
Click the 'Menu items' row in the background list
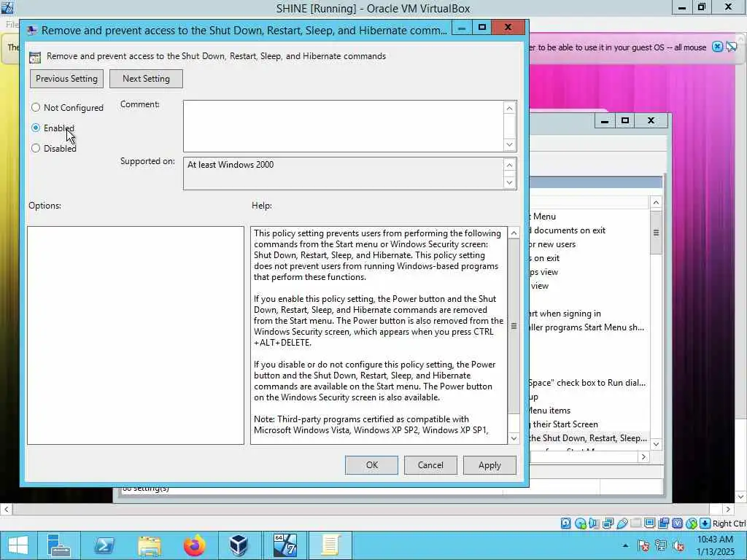(x=589, y=411)
